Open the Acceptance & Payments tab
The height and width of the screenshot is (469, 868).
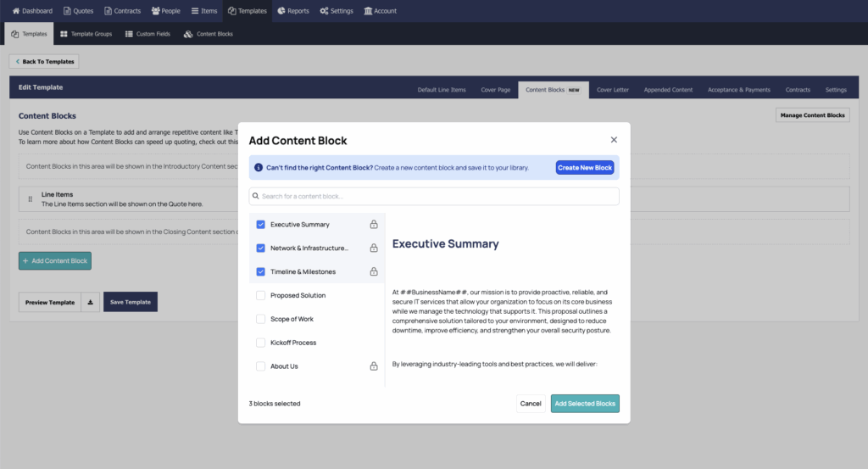click(738, 90)
